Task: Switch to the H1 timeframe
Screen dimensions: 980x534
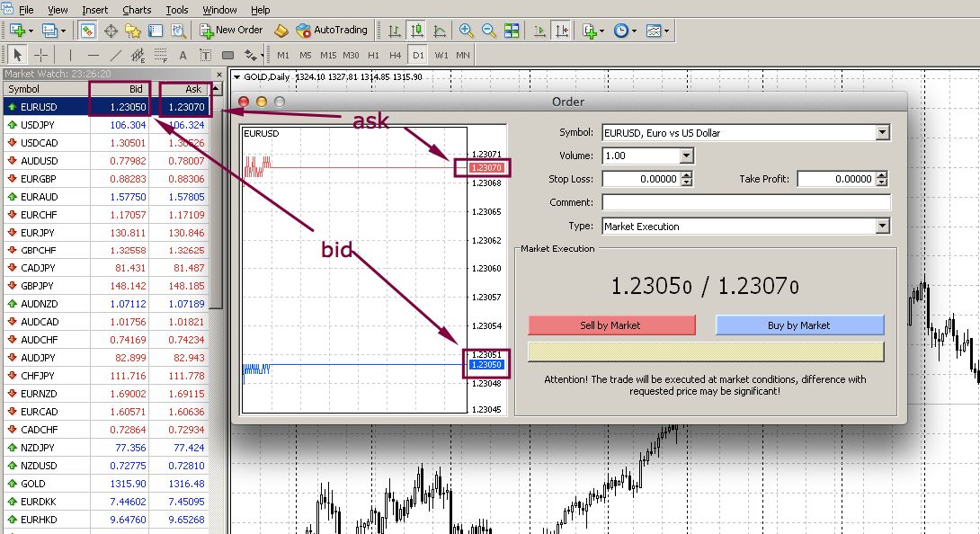Action: point(373,55)
